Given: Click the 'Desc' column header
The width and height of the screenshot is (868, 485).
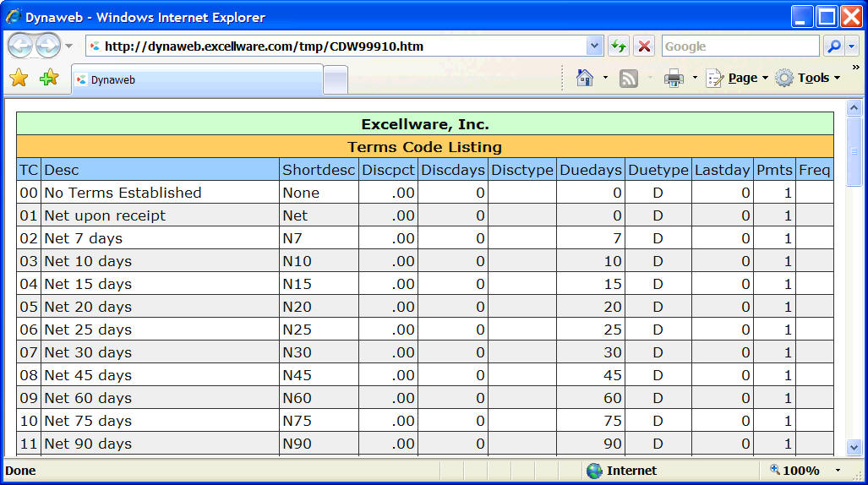Looking at the screenshot, I should tap(160, 170).
